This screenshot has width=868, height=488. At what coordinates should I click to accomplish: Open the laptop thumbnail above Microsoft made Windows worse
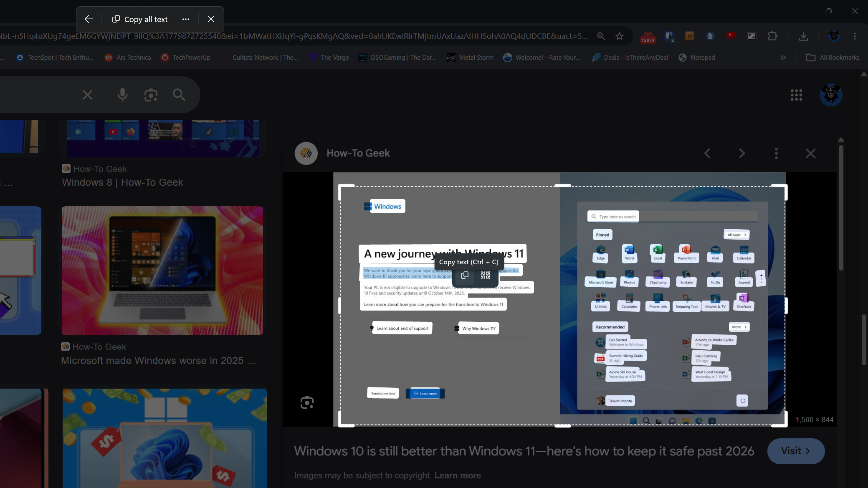point(162,271)
